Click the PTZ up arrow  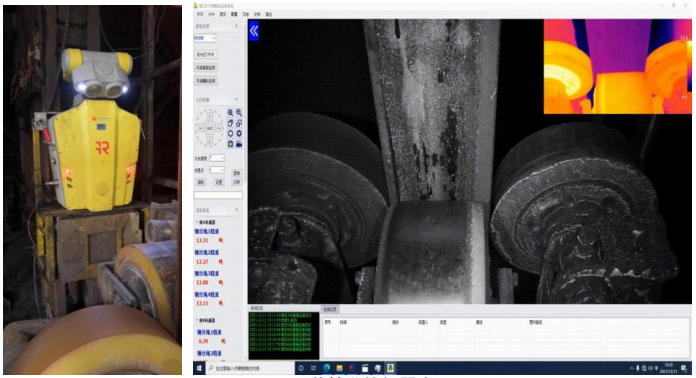point(210,116)
